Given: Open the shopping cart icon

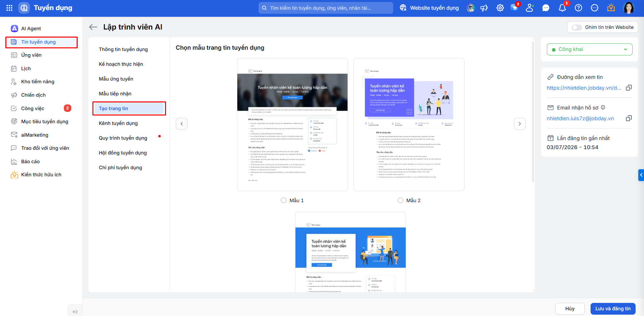Looking at the screenshot, I should click(514, 7).
